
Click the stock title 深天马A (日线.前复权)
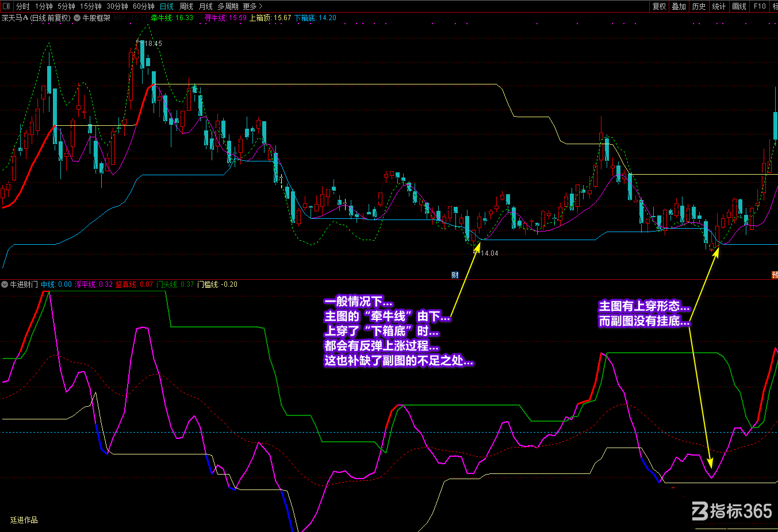(36, 18)
